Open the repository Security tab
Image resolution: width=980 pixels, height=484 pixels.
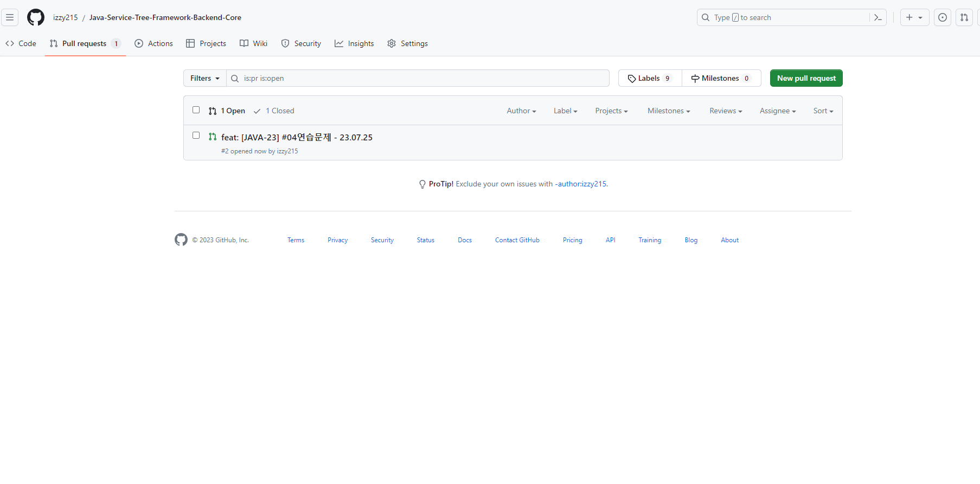click(x=301, y=43)
